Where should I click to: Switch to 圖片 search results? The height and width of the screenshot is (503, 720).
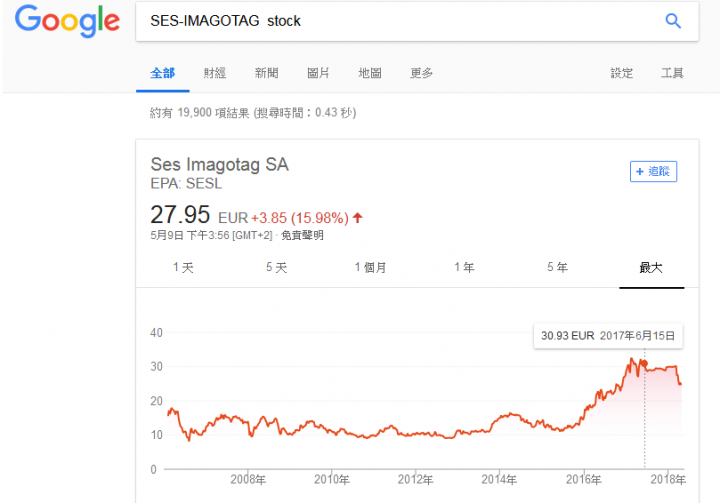(x=318, y=73)
